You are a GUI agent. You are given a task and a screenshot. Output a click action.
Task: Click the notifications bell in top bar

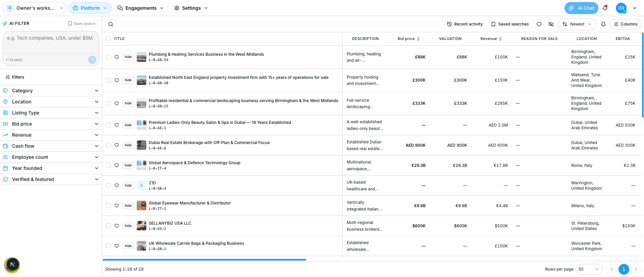605,8
